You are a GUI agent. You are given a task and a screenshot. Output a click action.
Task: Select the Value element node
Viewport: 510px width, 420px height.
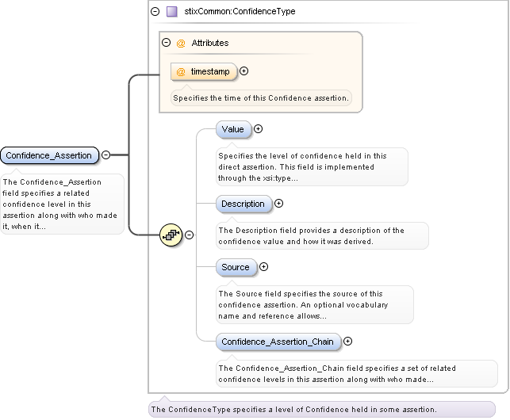point(233,129)
